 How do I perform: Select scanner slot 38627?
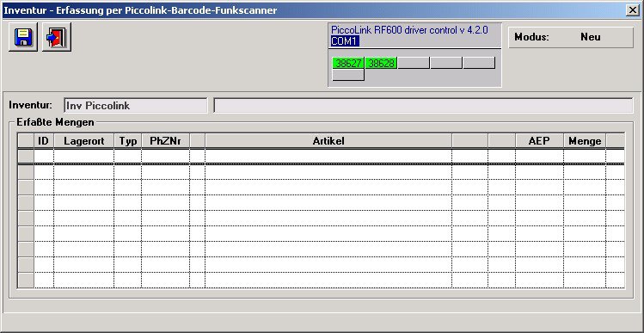(x=348, y=64)
